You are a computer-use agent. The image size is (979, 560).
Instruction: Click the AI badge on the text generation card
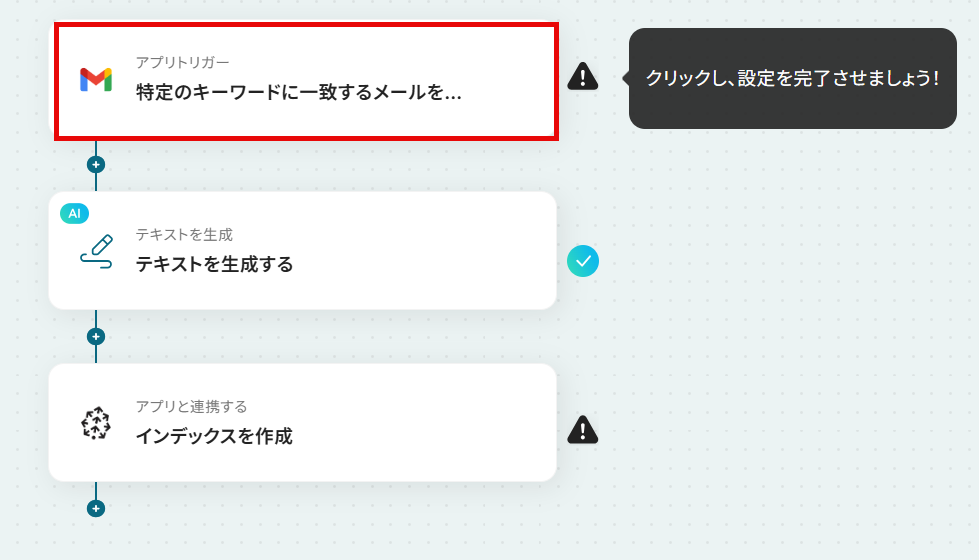74,214
